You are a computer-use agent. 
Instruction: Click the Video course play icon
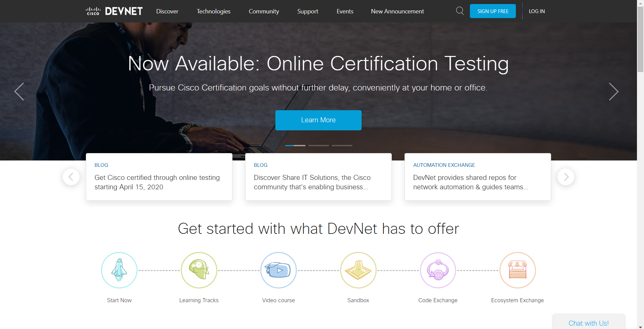[x=278, y=270]
